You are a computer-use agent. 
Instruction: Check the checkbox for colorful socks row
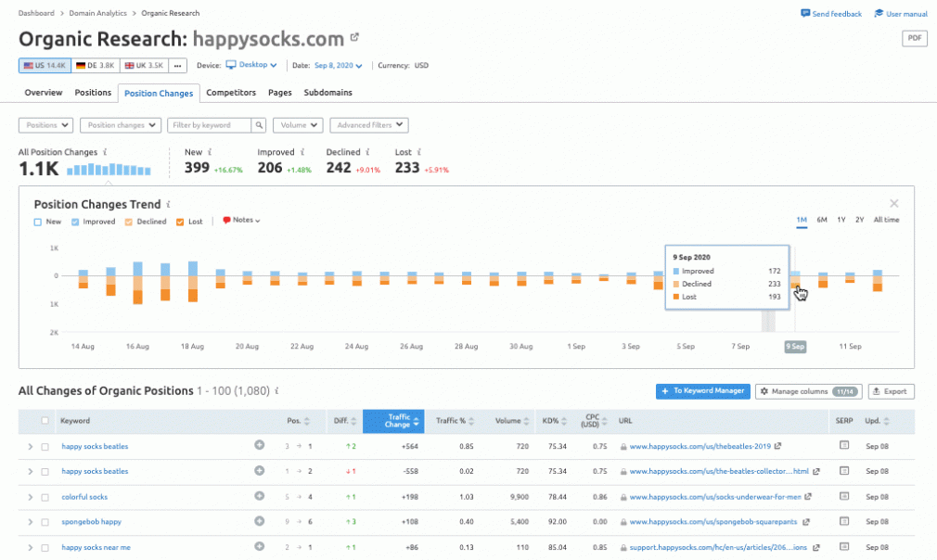click(45, 497)
